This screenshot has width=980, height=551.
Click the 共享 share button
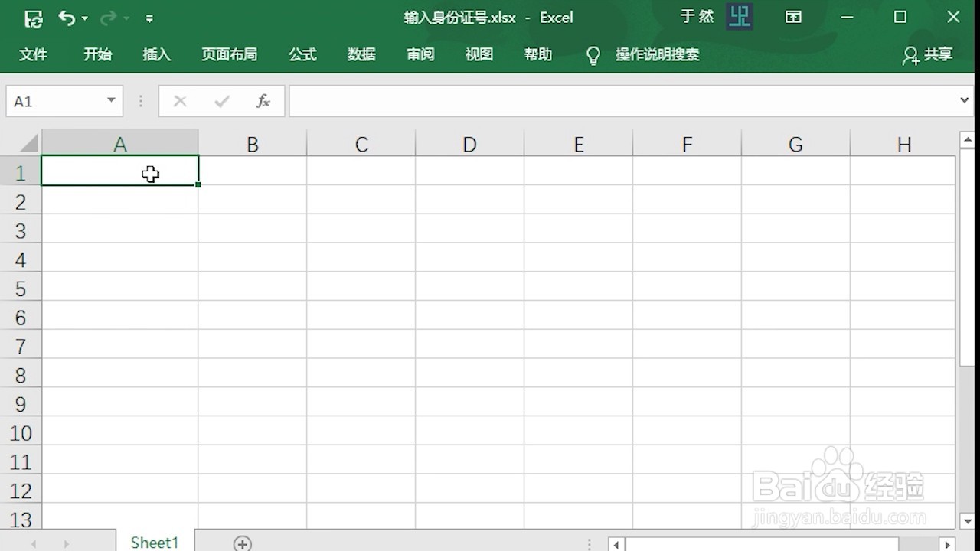(927, 54)
